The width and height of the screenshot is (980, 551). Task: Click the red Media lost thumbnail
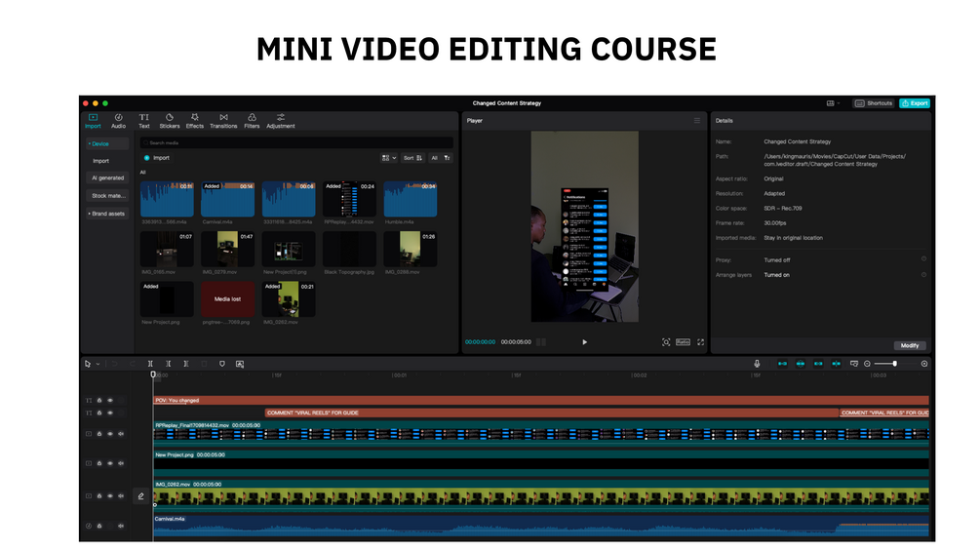(x=227, y=299)
